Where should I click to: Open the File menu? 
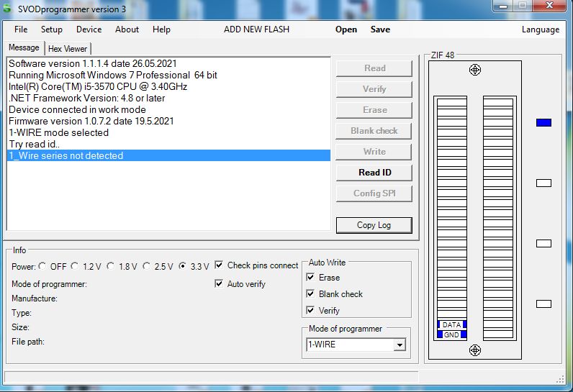pyautogui.click(x=21, y=29)
